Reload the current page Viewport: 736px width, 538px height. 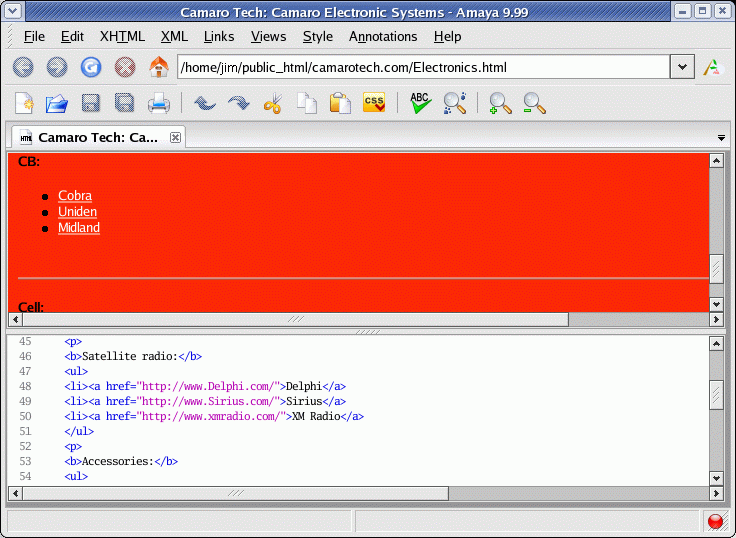91,67
